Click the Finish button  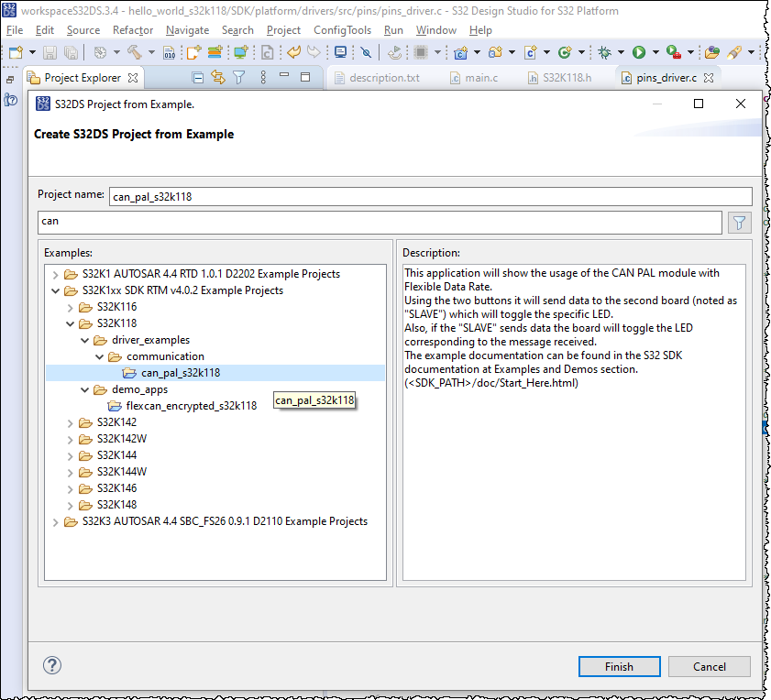[x=619, y=667]
